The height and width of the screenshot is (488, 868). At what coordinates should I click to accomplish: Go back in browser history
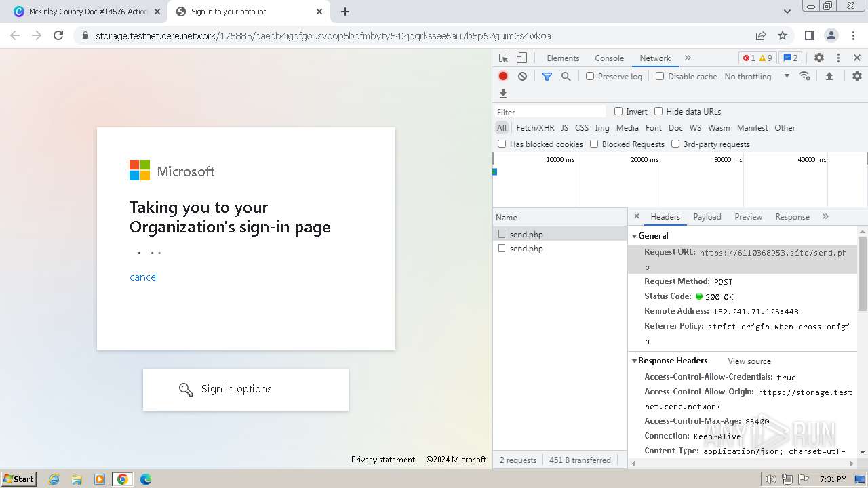pyautogui.click(x=15, y=35)
